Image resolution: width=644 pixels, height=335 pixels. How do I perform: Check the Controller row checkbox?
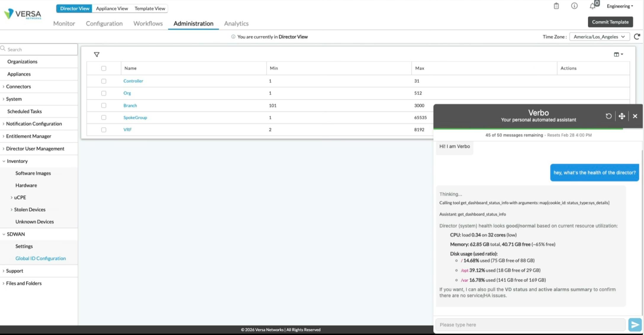[x=104, y=81]
